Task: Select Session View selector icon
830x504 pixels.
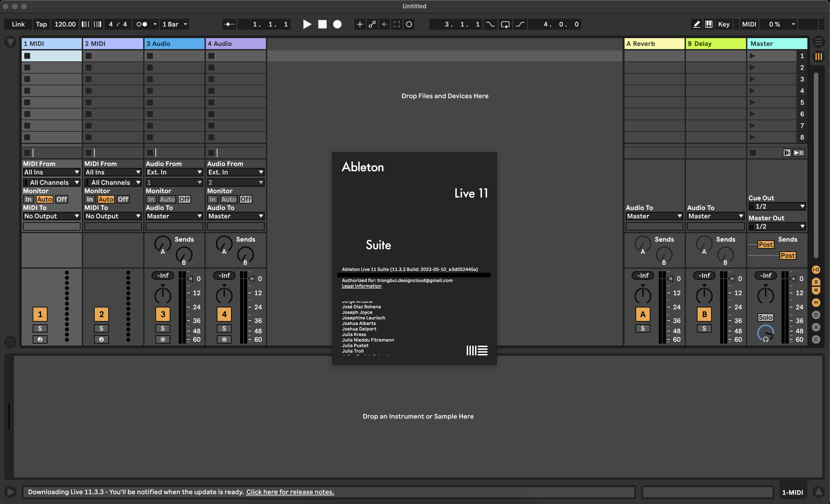Action: 818,56
